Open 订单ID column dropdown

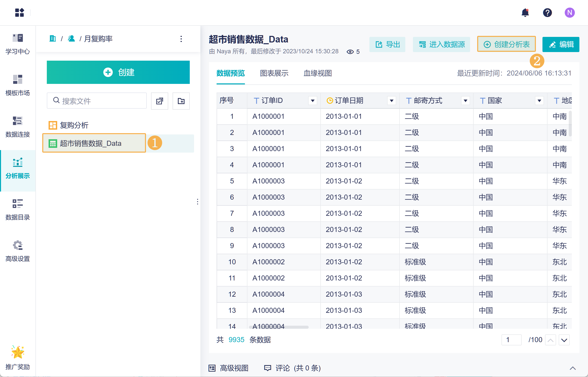pyautogui.click(x=313, y=101)
